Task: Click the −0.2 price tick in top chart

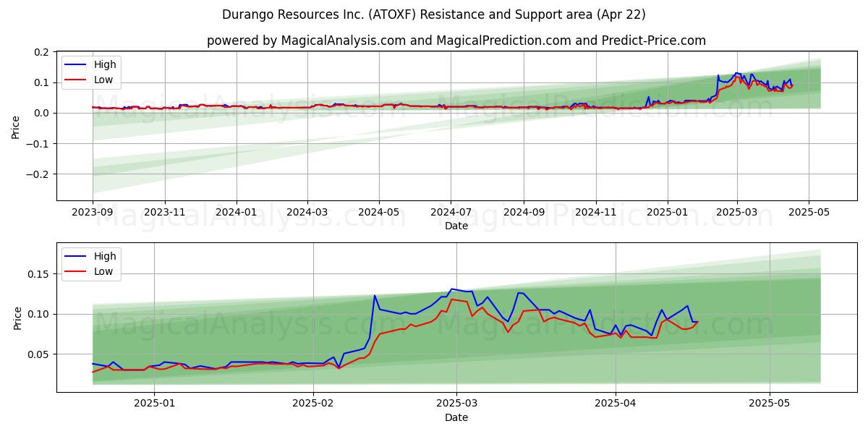Action: pyautogui.click(x=38, y=174)
